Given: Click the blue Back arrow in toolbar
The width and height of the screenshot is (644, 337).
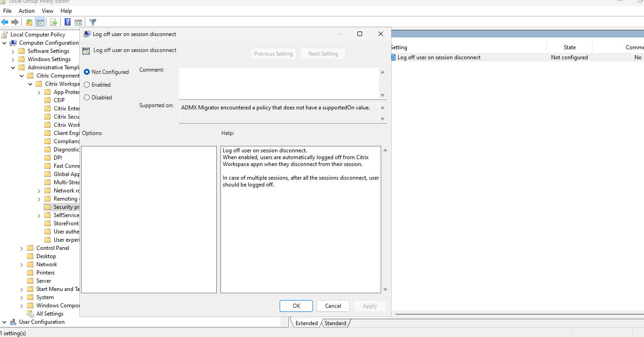Looking at the screenshot, I should 5,22.
